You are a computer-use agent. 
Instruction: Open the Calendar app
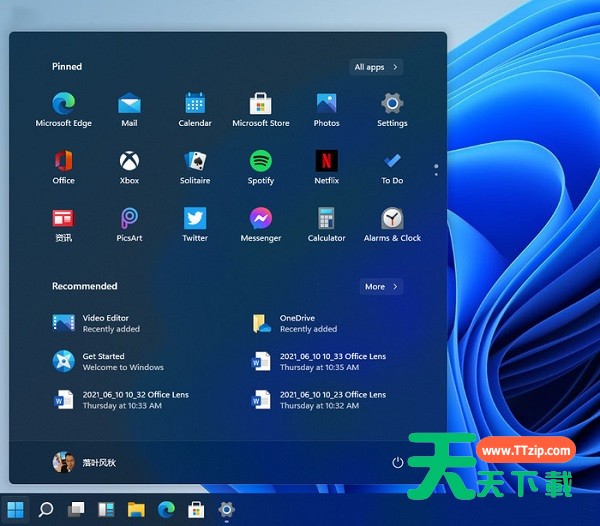[195, 104]
